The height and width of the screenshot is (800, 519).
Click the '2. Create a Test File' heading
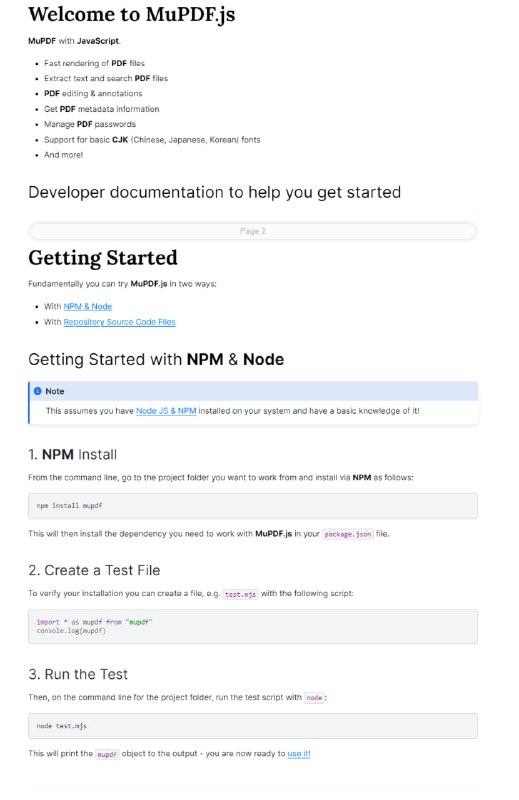pos(94,570)
